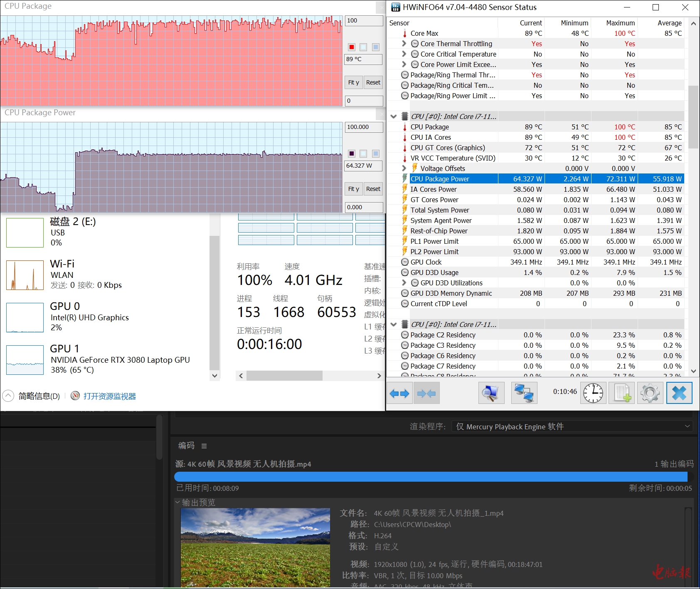Click the shrink sensor columns arrows icon
The width and height of the screenshot is (700, 589).
click(x=426, y=393)
